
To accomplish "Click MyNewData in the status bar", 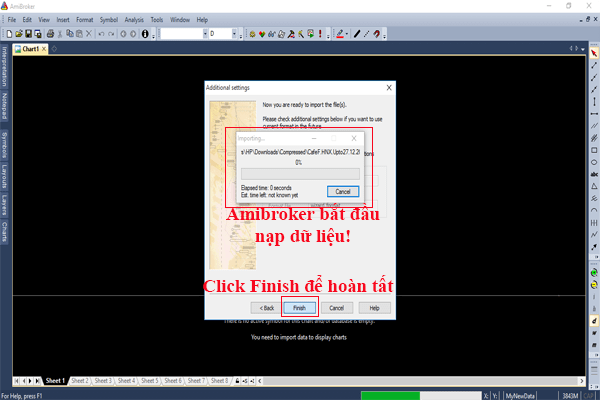I will [x=520, y=396].
